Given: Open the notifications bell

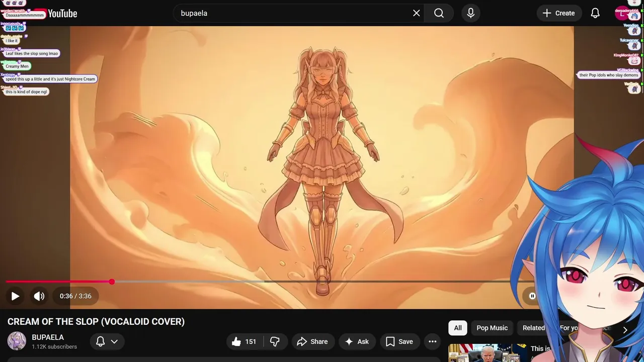Looking at the screenshot, I should 595,13.
